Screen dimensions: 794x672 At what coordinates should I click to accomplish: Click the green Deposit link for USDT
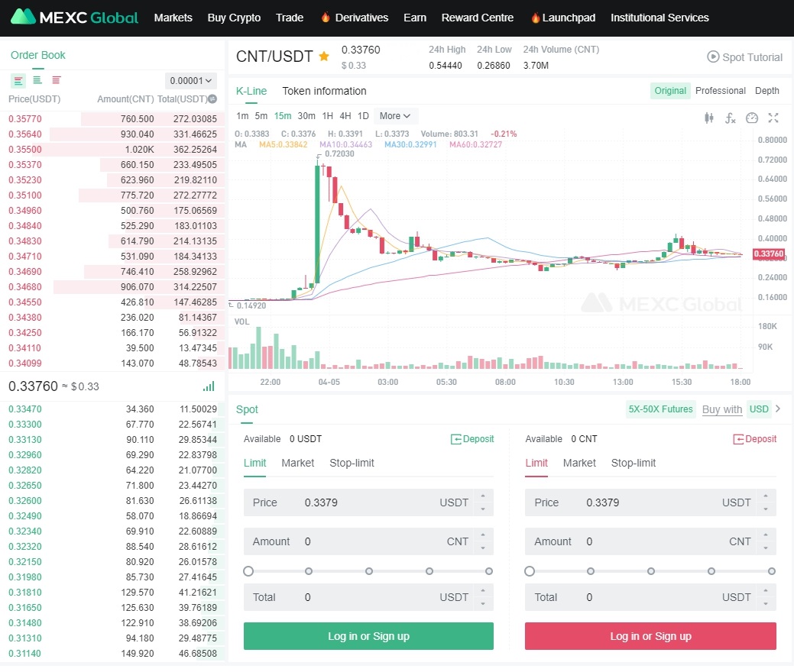click(472, 439)
